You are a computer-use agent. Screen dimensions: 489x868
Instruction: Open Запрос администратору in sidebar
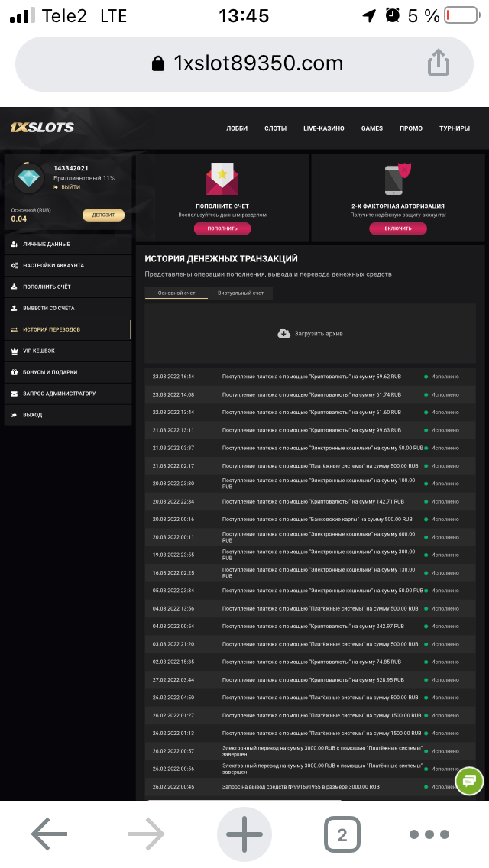click(67, 394)
